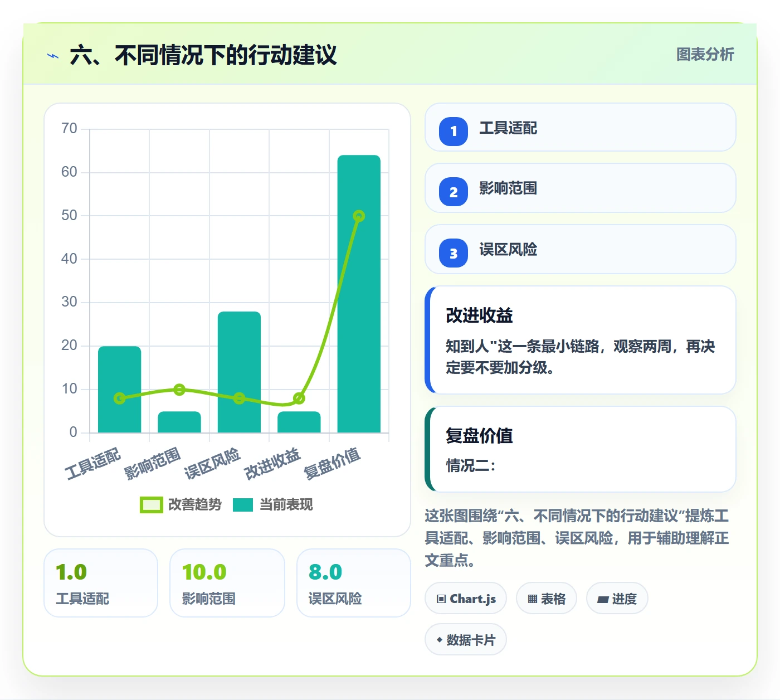Click the 70 y-axis tick label

(x=69, y=129)
